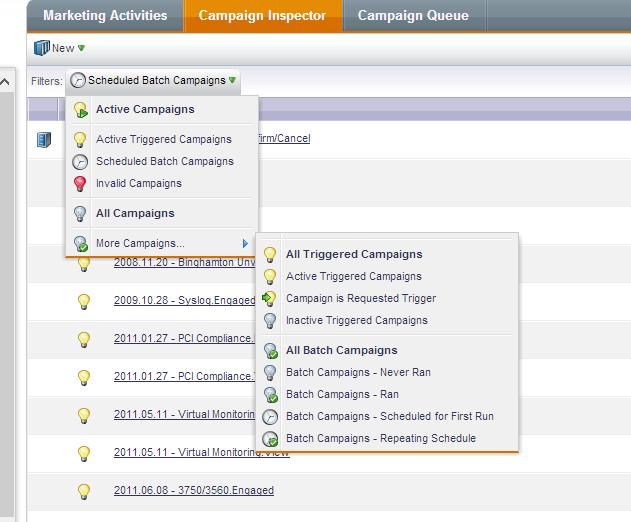
Task: Click the Batch Campaigns - Repeating Schedule icon
Action: coord(269,439)
